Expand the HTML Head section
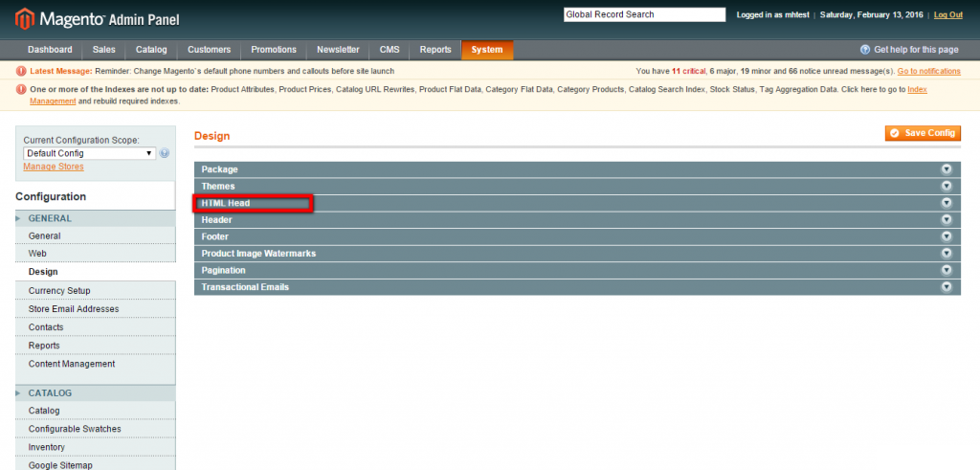Screen dimensions: 980x470 [577, 203]
